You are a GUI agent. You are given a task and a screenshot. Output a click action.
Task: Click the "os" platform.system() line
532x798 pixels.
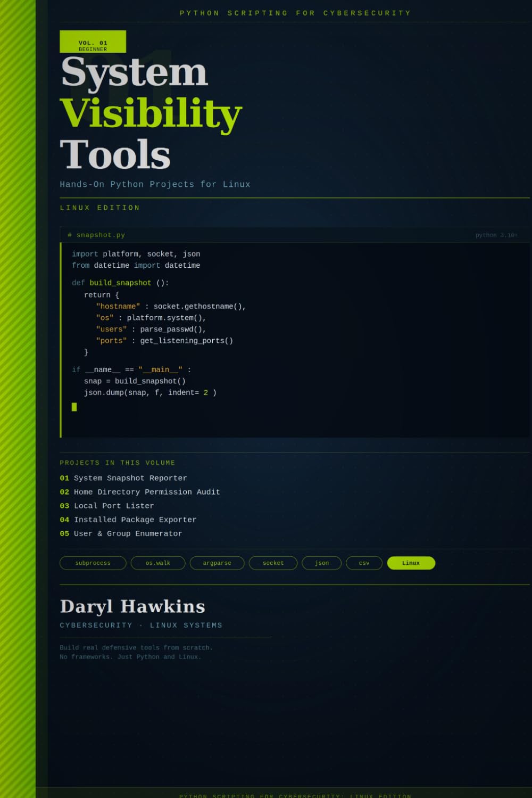point(151,318)
